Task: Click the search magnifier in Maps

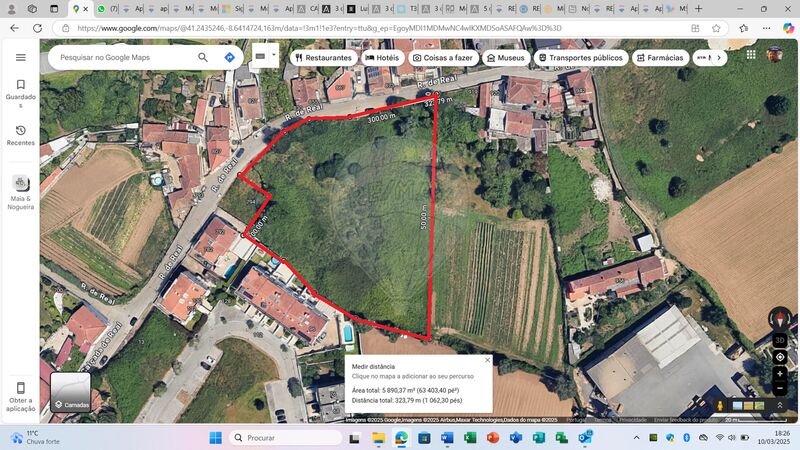Action: tap(203, 58)
